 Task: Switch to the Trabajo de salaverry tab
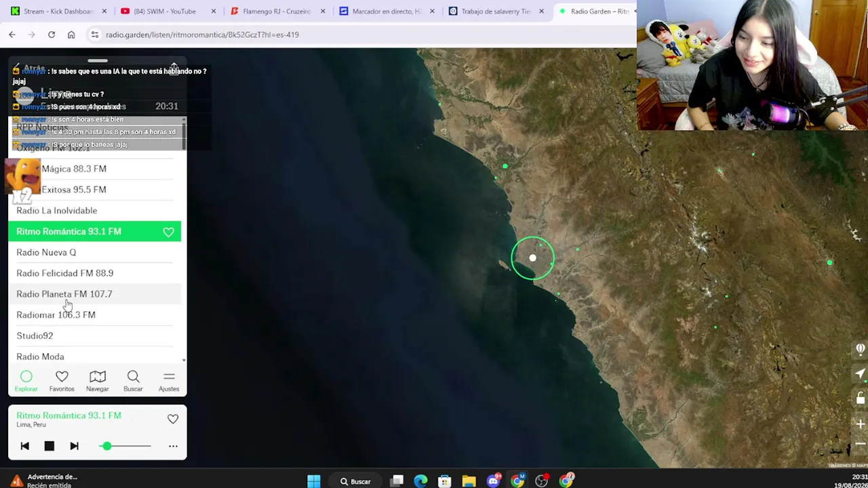[496, 12]
